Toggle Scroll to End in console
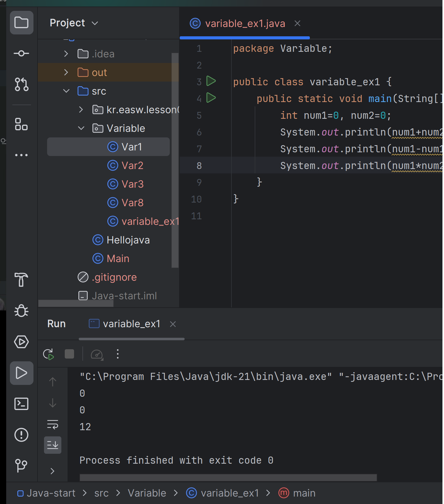This screenshot has height=504, width=444. tap(53, 445)
